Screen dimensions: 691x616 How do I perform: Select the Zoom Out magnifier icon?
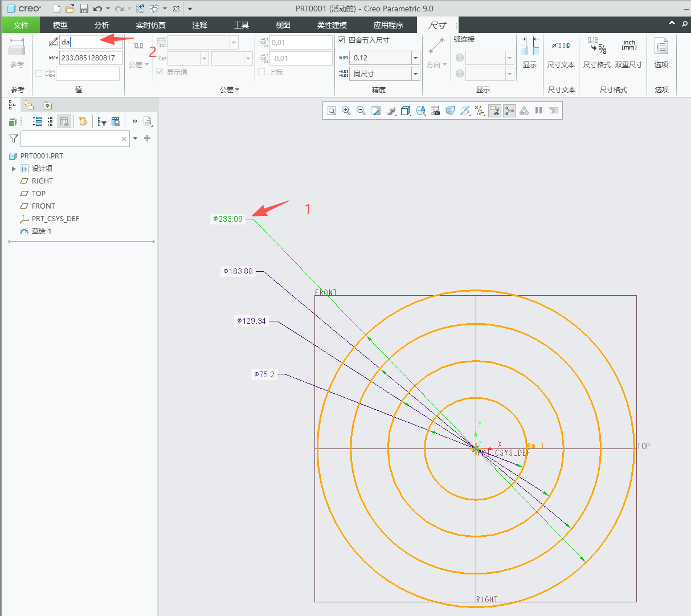[361, 111]
